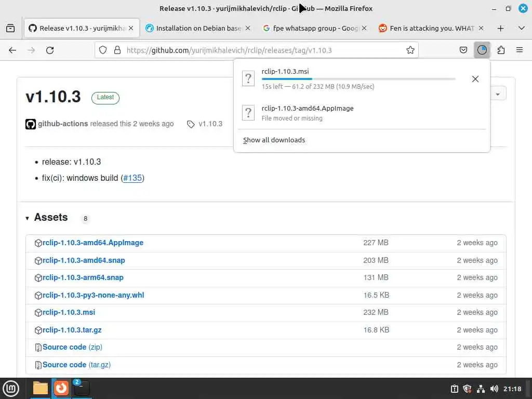Download rclip-1.10.3-amd64.AppImage asset
The width and height of the screenshot is (532, 399).
click(93, 243)
